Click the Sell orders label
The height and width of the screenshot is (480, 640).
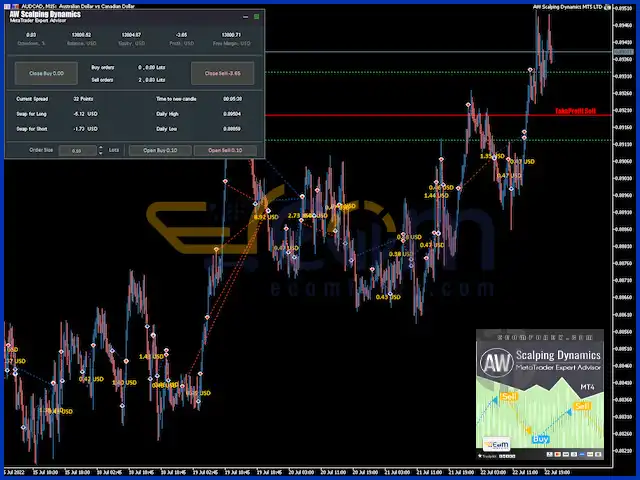click(102, 80)
